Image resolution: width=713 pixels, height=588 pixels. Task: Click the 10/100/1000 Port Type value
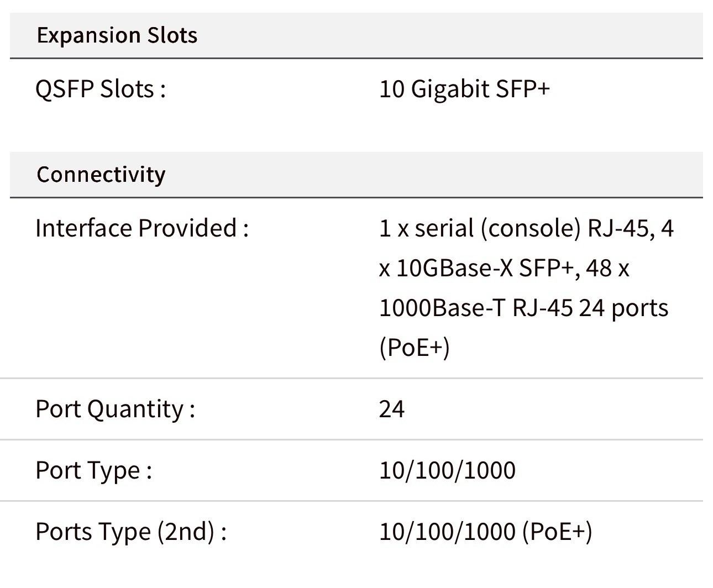[447, 471]
